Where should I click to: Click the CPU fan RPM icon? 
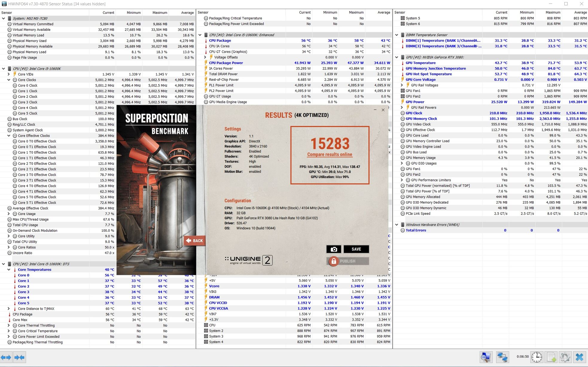click(x=206, y=325)
